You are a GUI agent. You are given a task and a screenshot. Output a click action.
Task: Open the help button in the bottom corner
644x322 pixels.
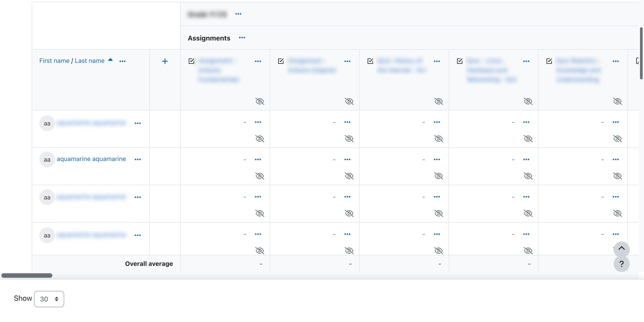pyautogui.click(x=621, y=264)
